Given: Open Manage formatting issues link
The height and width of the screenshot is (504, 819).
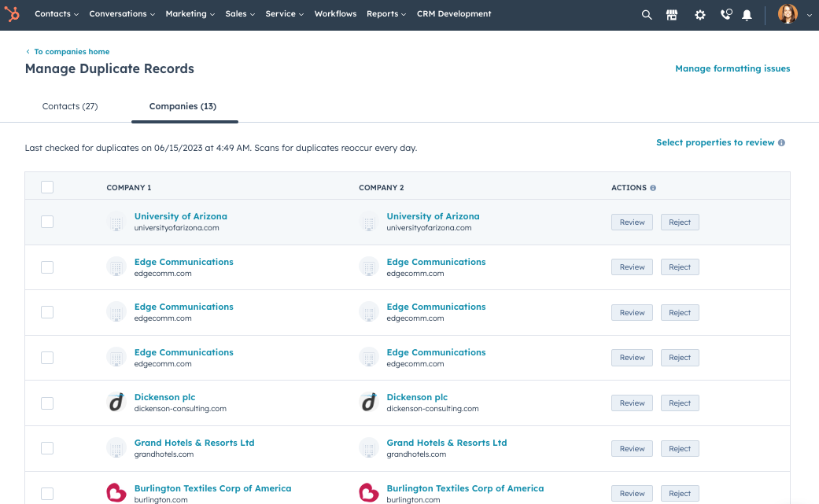Looking at the screenshot, I should click(732, 68).
